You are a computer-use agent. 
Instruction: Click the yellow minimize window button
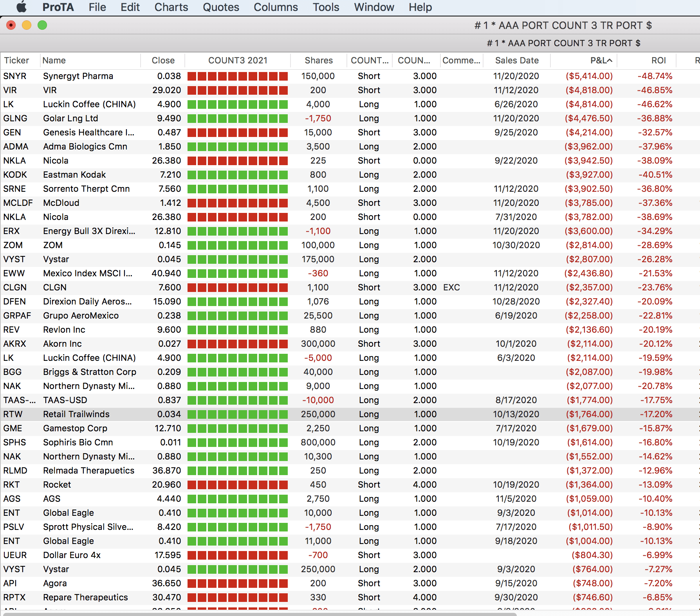click(x=27, y=25)
